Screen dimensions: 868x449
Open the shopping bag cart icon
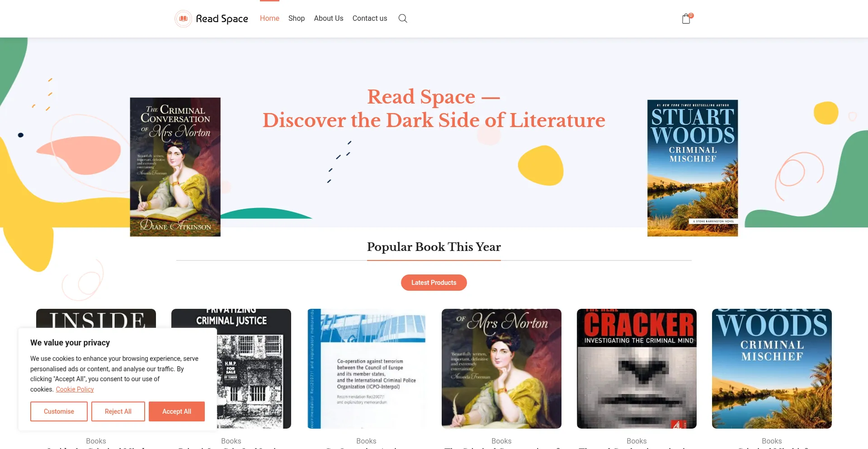pyautogui.click(x=686, y=19)
